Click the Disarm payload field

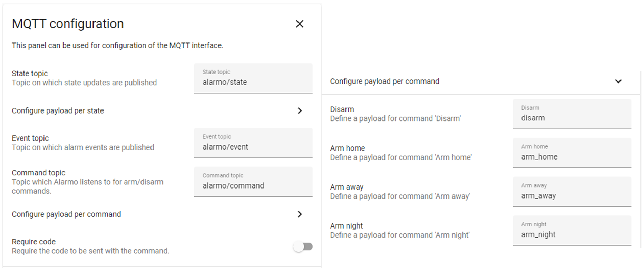point(572,118)
